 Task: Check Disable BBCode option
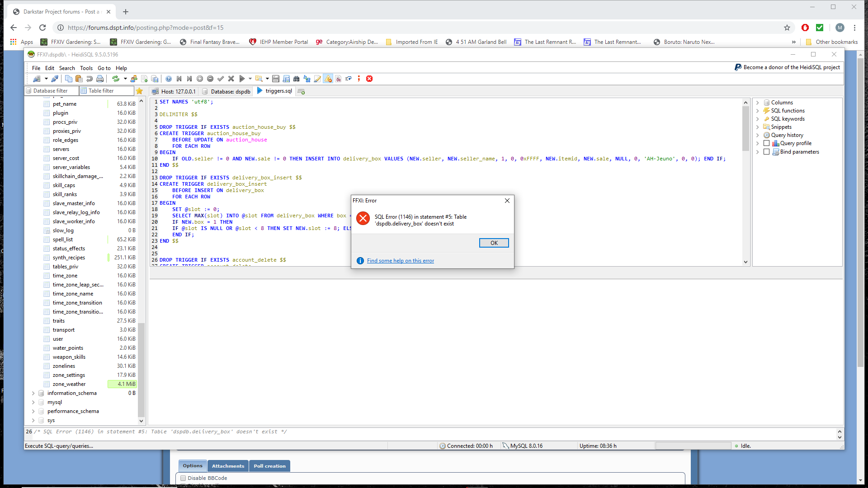click(183, 478)
